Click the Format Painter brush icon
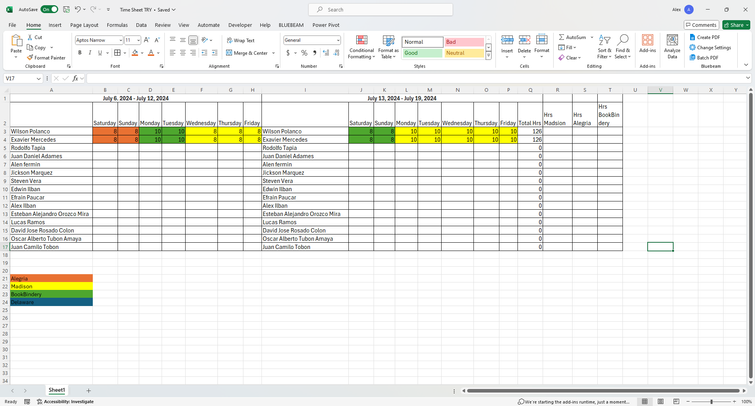Viewport: 755px width, 406px height. tap(30, 57)
